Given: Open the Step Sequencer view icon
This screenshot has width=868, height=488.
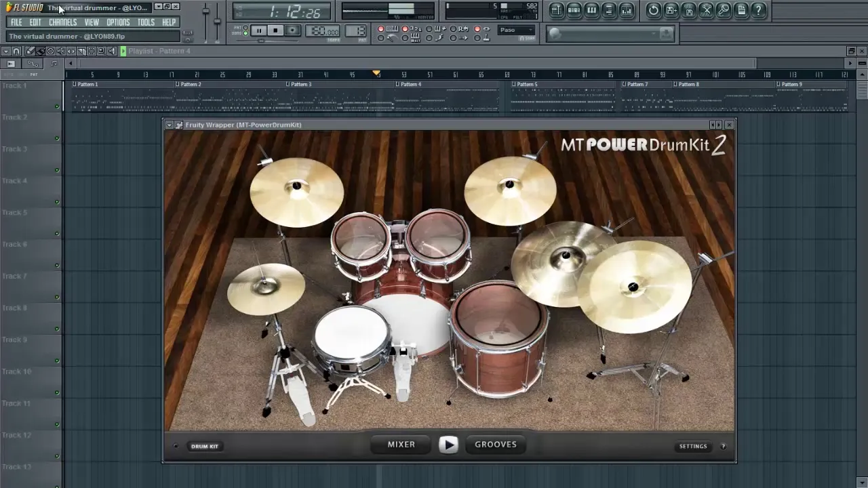Looking at the screenshot, I should click(x=574, y=10).
